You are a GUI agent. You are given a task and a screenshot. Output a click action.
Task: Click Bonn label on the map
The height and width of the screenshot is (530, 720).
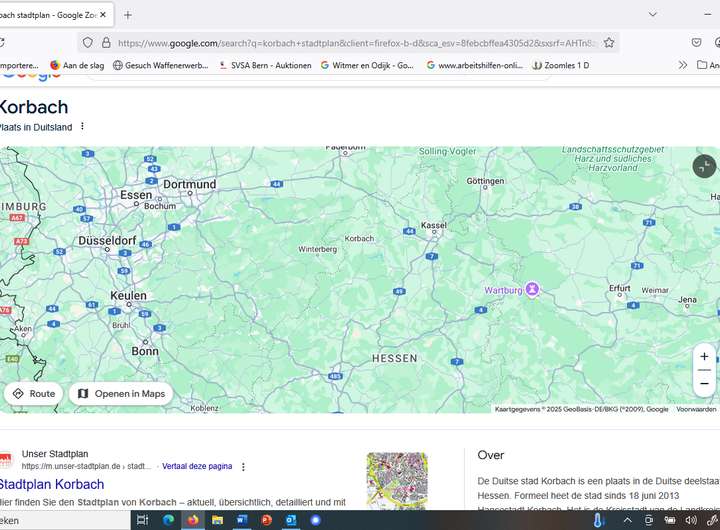[x=145, y=351]
